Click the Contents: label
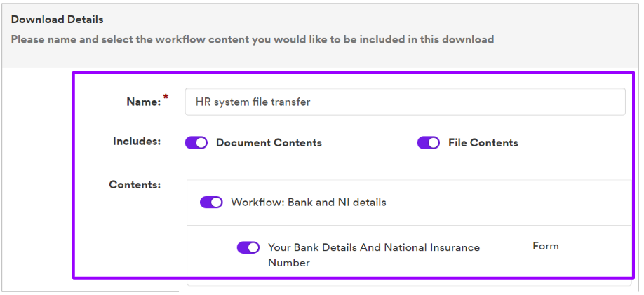 click(x=135, y=185)
